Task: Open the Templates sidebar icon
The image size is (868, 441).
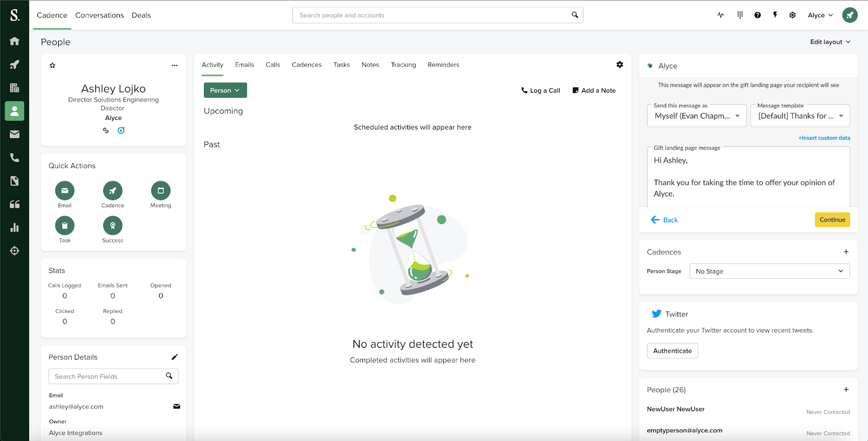Action: [15, 181]
